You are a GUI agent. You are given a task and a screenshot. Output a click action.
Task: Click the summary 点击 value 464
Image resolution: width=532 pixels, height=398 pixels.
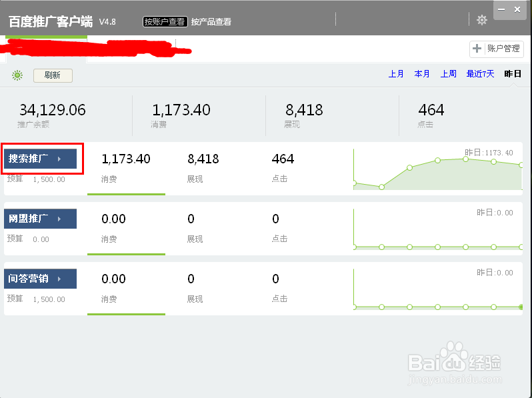[431, 110]
